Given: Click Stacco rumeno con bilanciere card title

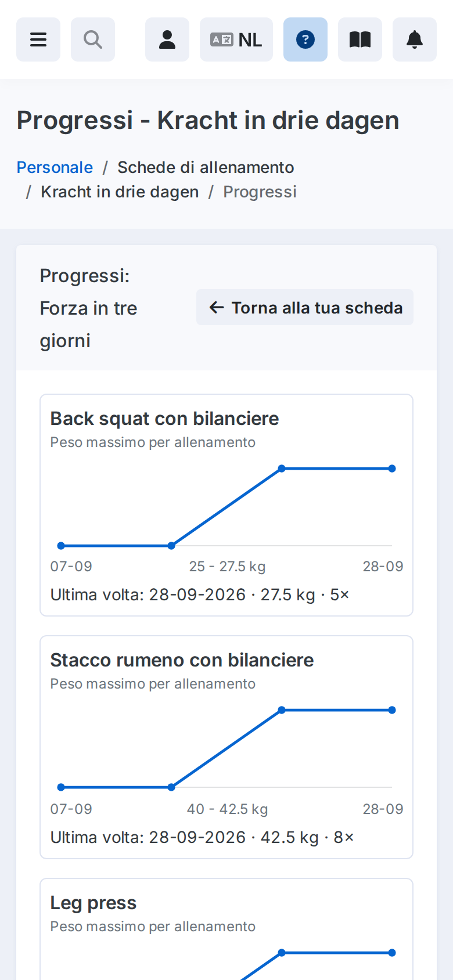Looking at the screenshot, I should tap(182, 660).
